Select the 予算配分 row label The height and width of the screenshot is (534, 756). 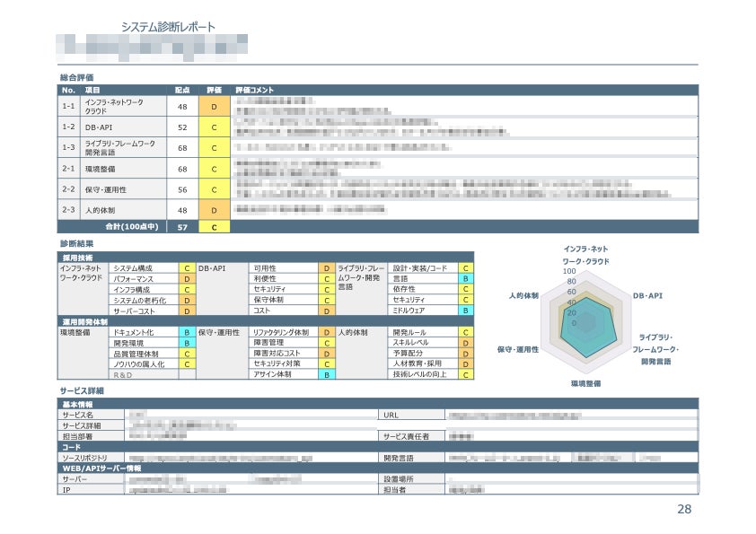[x=408, y=354]
